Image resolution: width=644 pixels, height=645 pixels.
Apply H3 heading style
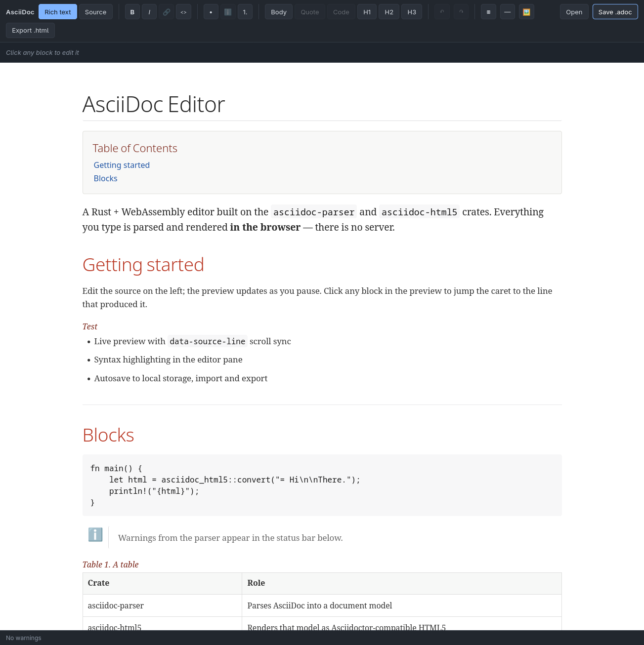coord(412,12)
